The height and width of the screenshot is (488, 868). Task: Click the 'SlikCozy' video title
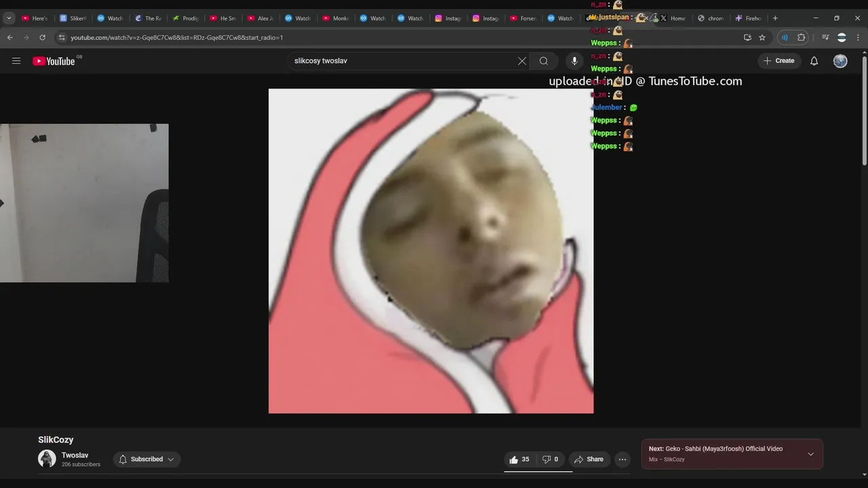coord(56,440)
